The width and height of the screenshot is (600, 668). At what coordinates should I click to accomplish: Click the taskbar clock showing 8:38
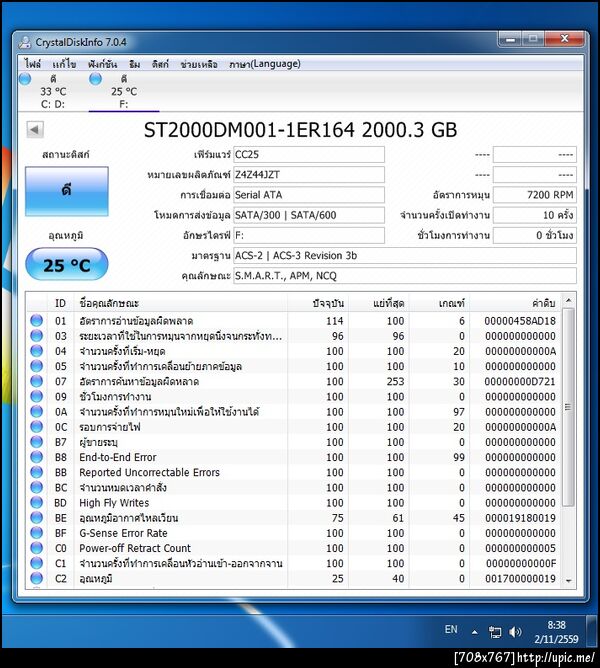click(556, 632)
